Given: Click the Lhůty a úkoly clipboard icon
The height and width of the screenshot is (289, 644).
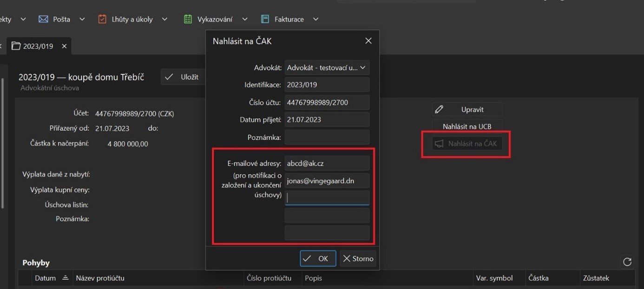Looking at the screenshot, I should tap(102, 19).
